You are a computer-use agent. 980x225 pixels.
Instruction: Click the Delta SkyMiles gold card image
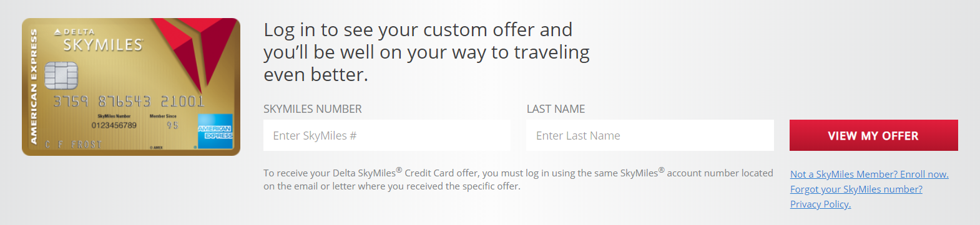tap(131, 87)
